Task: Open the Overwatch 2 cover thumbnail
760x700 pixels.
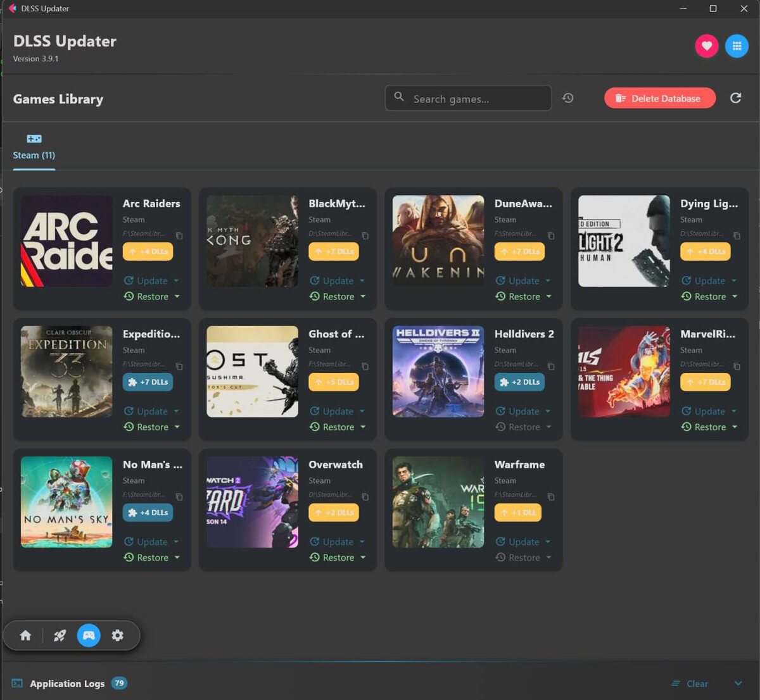Action: (x=252, y=502)
